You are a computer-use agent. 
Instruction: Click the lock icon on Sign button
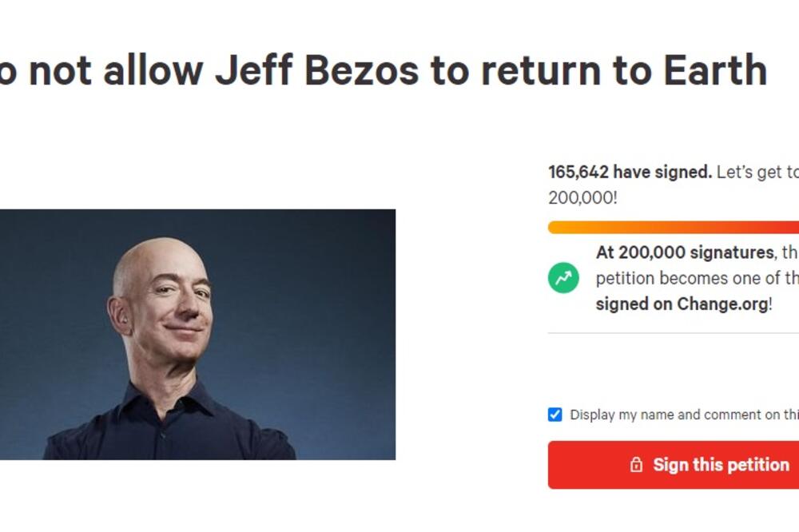pos(636,465)
